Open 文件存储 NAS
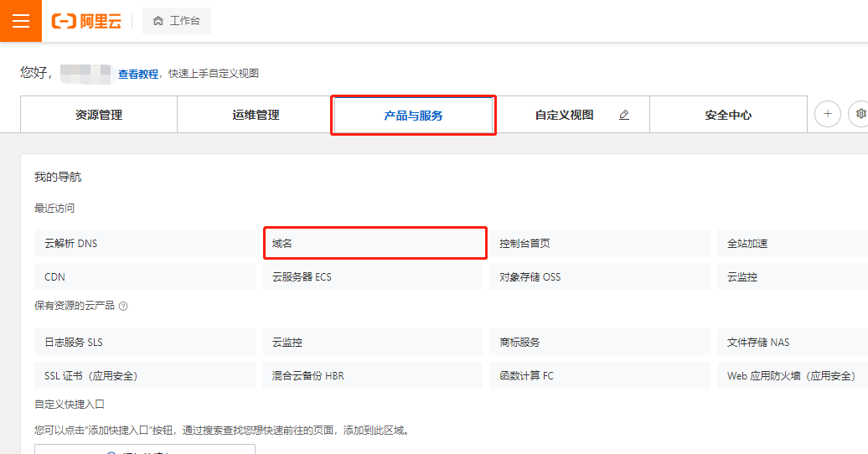 tap(792, 342)
